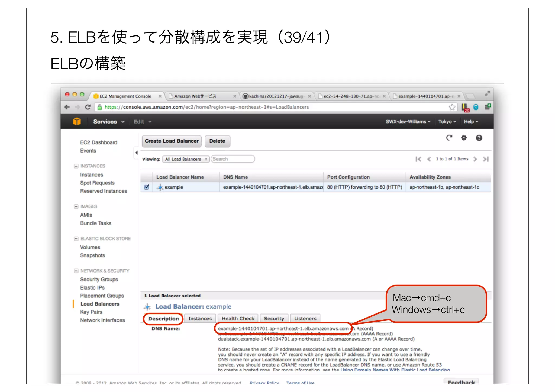The image size is (555, 392).
Task: Switch to the EC2 Management Console browser tab
Action: 125,96
